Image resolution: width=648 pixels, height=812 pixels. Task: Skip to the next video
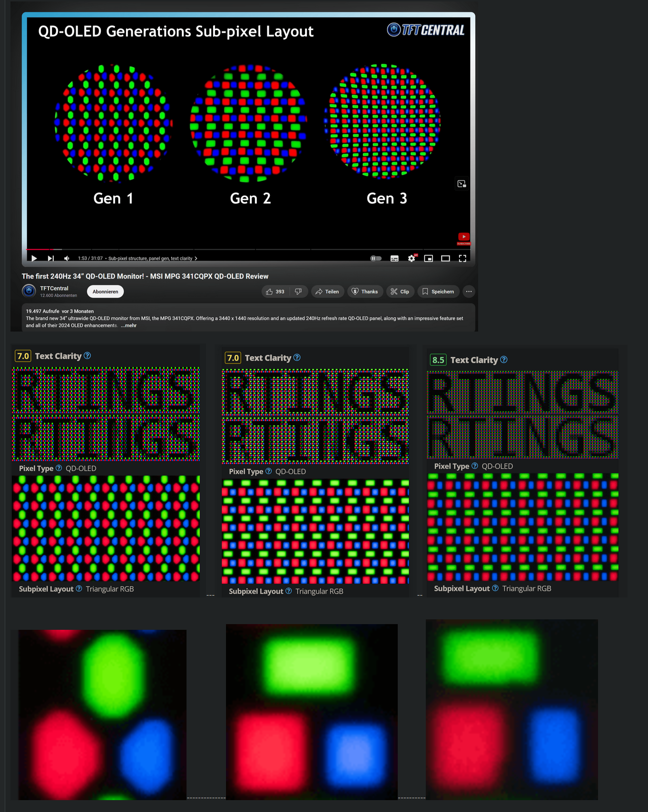click(x=50, y=258)
